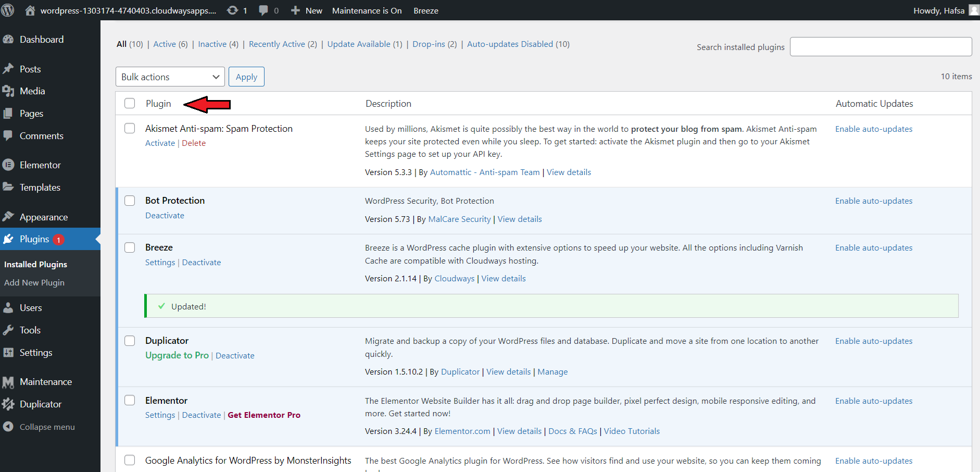
Task: Deactivate the Bot Protection plugin
Action: [x=165, y=216]
